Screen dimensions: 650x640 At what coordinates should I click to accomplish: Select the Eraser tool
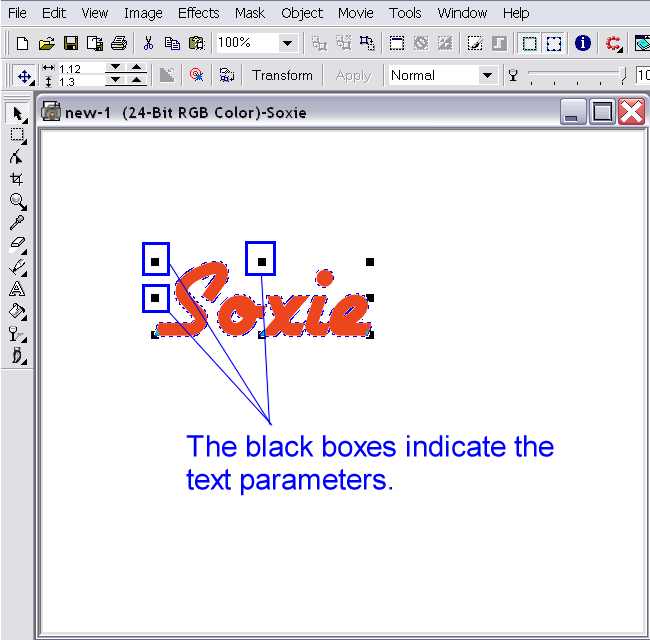(x=17, y=245)
